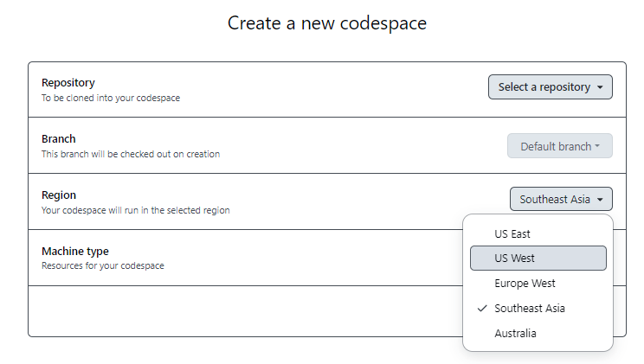Image resolution: width=644 pixels, height=364 pixels.
Task: Click the "To be cloned into your codespace" text
Action: 111,98
